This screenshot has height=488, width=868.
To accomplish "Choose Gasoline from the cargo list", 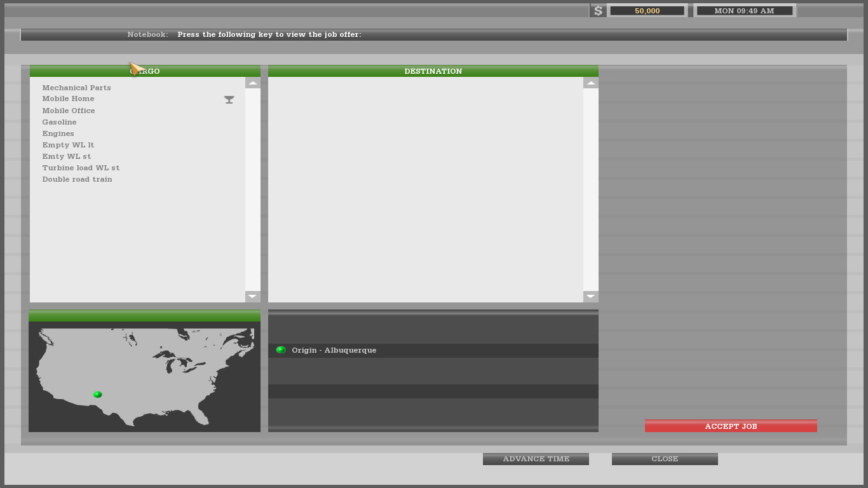I will 59,122.
